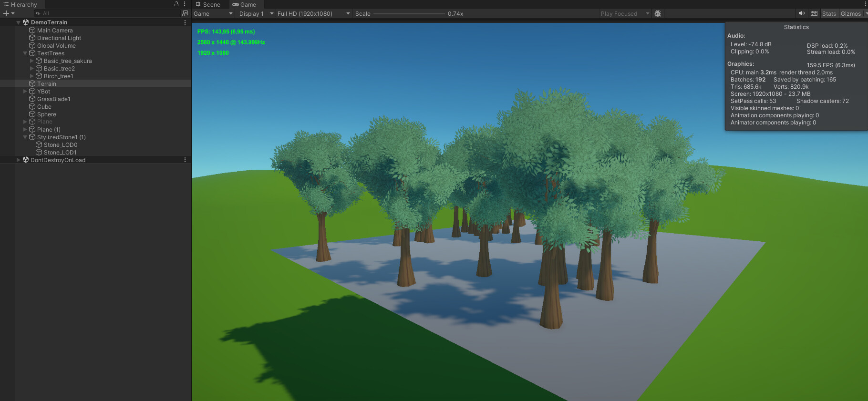Open the Game view three-dot options menu
This screenshot has height=401, width=868.
point(865,4)
